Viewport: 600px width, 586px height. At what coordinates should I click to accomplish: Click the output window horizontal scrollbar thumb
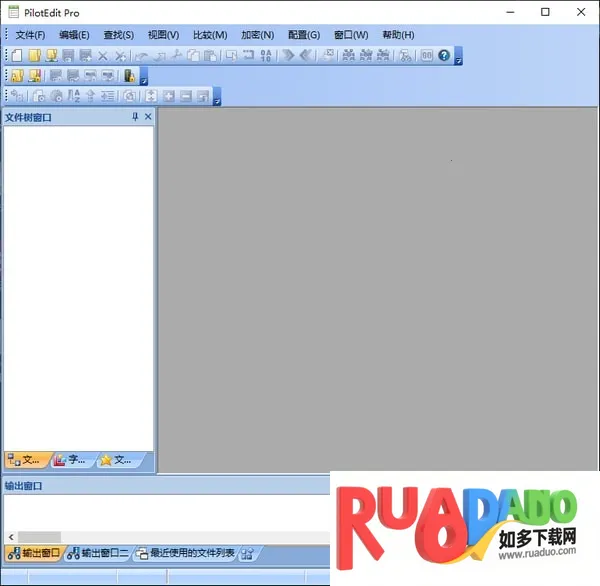[39, 536]
